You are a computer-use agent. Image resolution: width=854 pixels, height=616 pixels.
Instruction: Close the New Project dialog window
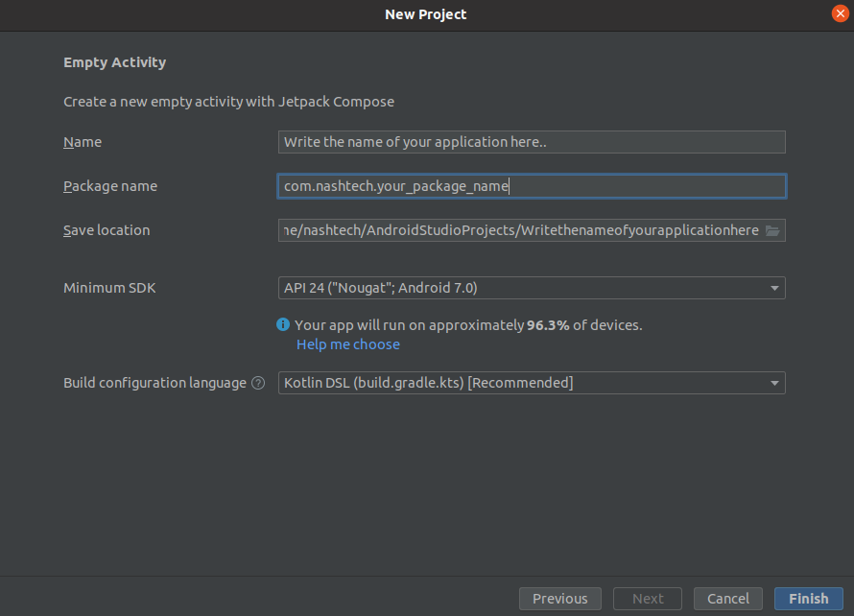840,13
